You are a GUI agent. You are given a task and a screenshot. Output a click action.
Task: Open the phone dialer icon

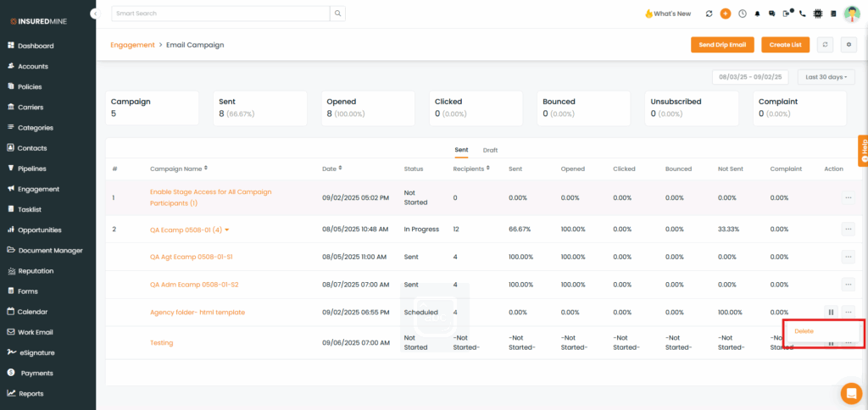click(802, 14)
